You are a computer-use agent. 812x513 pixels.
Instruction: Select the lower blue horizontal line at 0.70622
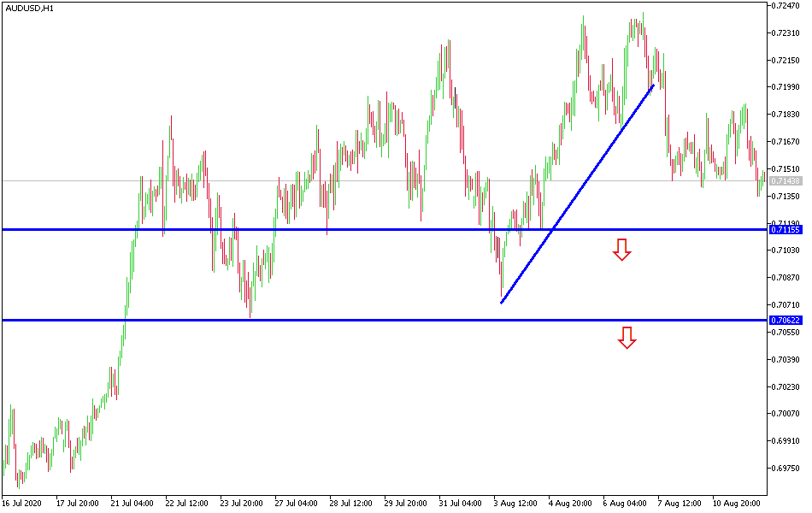(385, 321)
